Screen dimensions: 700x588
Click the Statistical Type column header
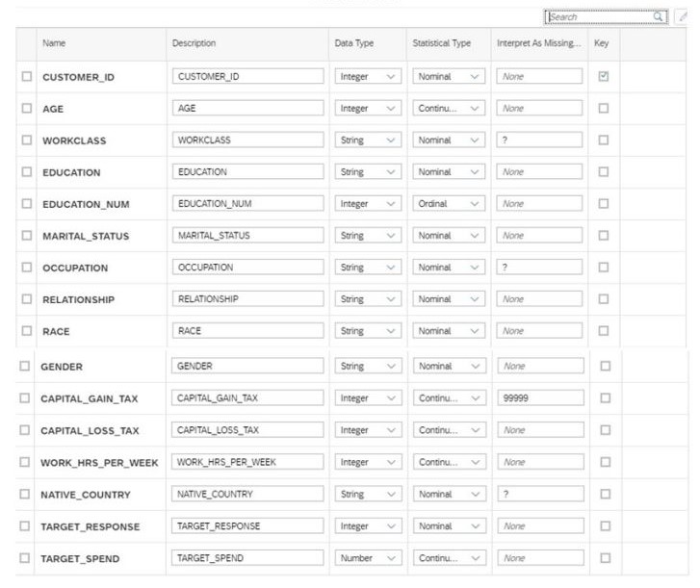tap(441, 44)
